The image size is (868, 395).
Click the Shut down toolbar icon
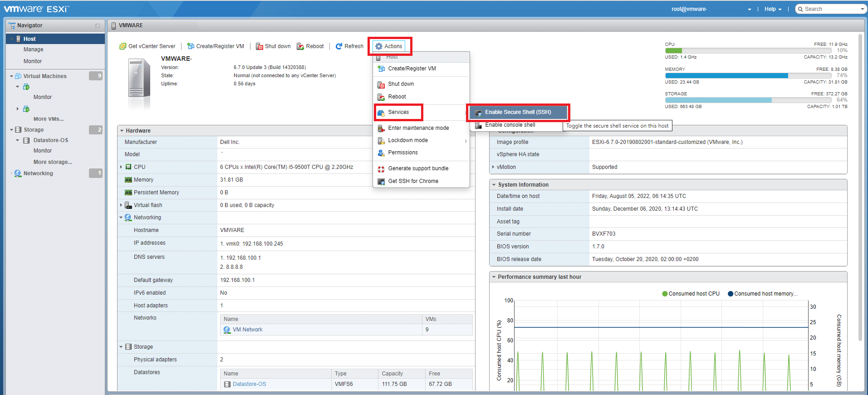(260, 46)
